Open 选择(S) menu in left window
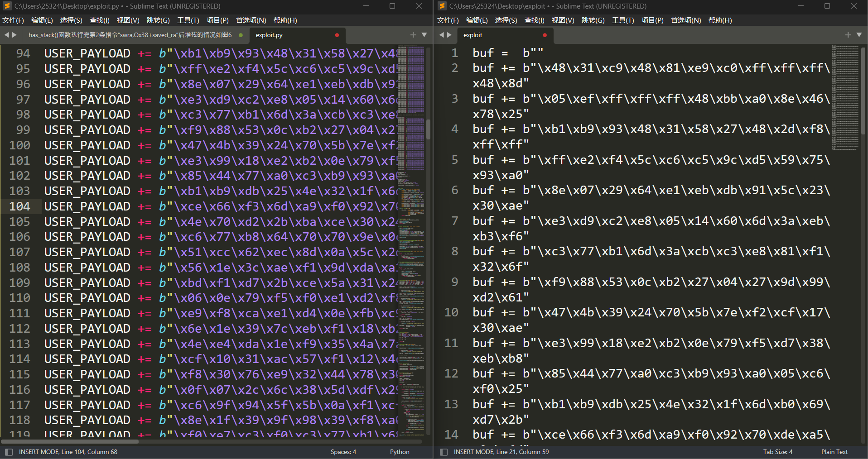The width and height of the screenshot is (868, 459). [71, 20]
